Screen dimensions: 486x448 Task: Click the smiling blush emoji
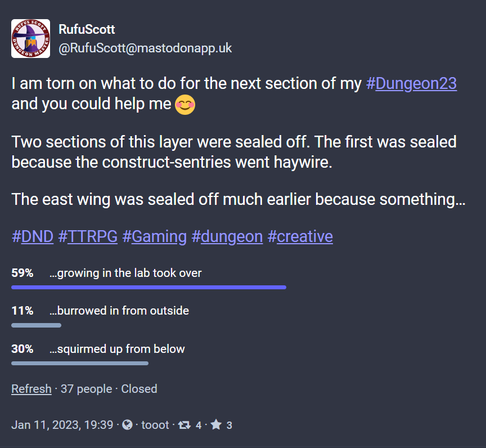(185, 106)
